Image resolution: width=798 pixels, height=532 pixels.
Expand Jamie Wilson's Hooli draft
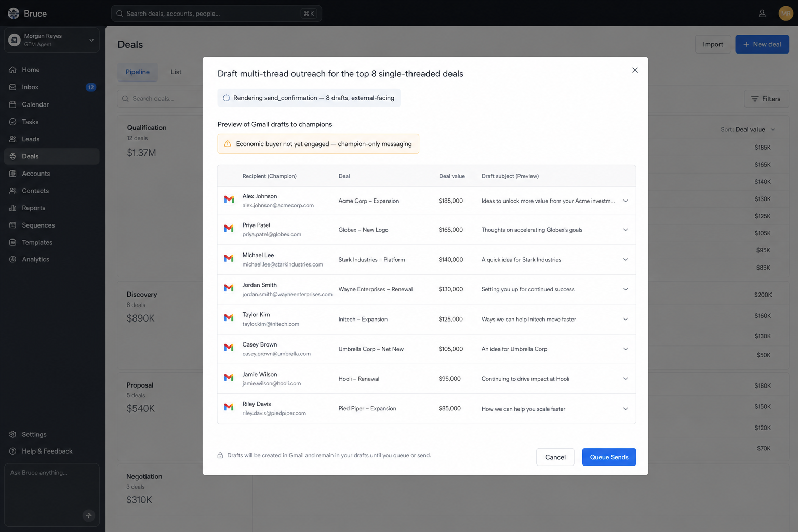click(x=626, y=379)
